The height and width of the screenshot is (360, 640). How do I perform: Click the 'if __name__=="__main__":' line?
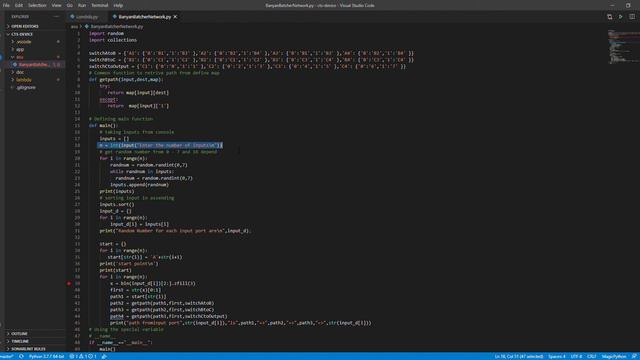click(120, 342)
